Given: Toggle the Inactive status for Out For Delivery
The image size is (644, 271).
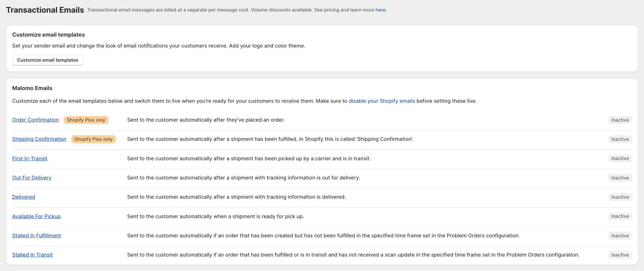Looking at the screenshot, I should point(620,178).
